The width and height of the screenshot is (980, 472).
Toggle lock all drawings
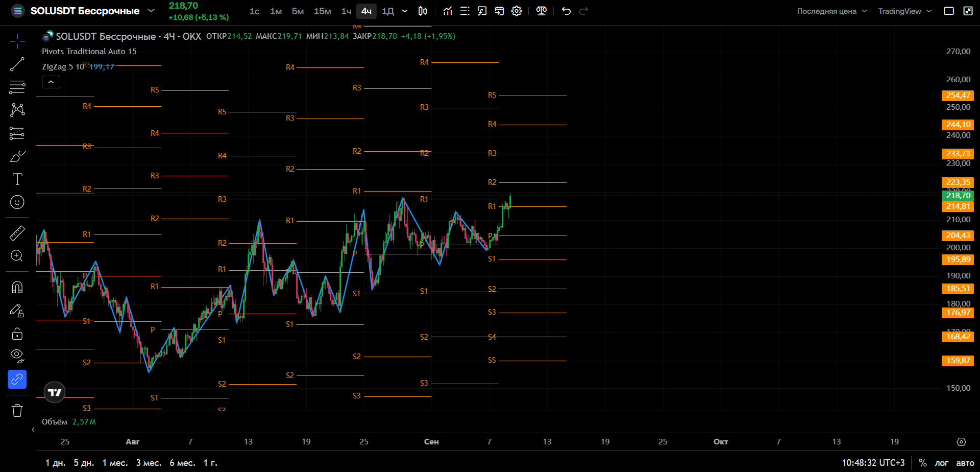[17, 333]
